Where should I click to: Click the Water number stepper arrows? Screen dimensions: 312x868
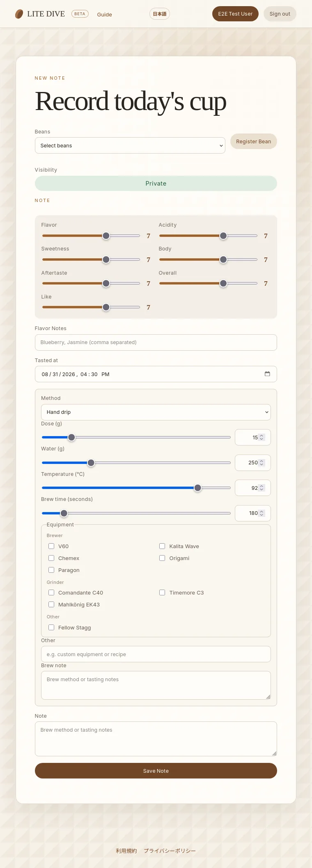coord(262,463)
